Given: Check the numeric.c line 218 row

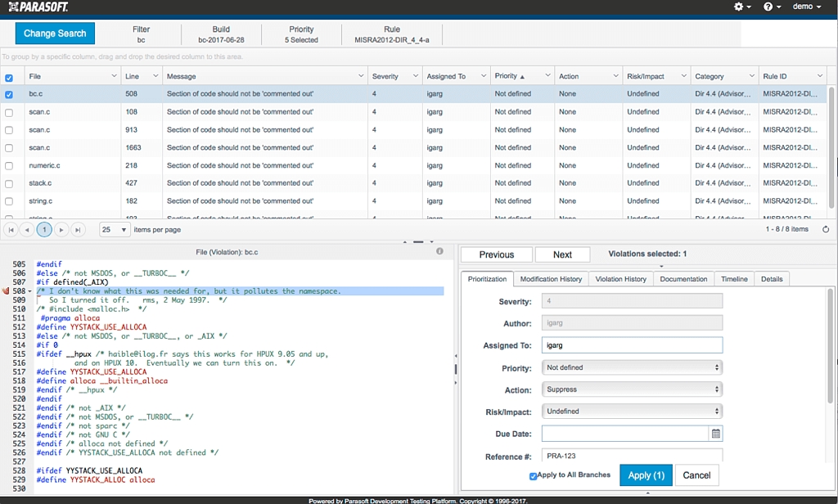Looking at the screenshot, I should 9,166.
